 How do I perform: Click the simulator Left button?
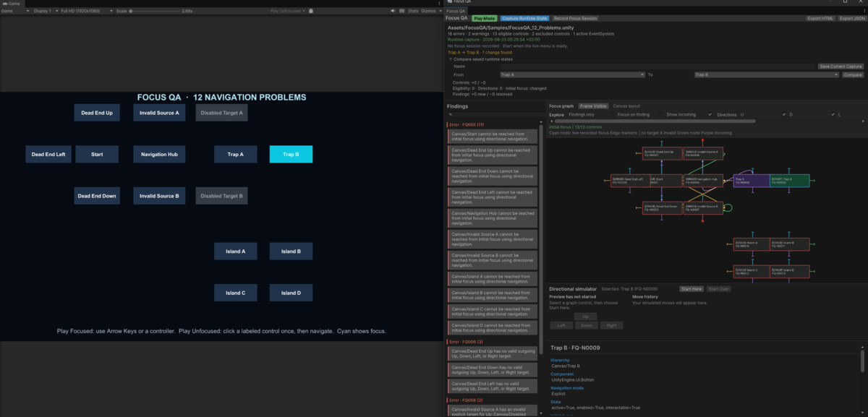coord(561,326)
